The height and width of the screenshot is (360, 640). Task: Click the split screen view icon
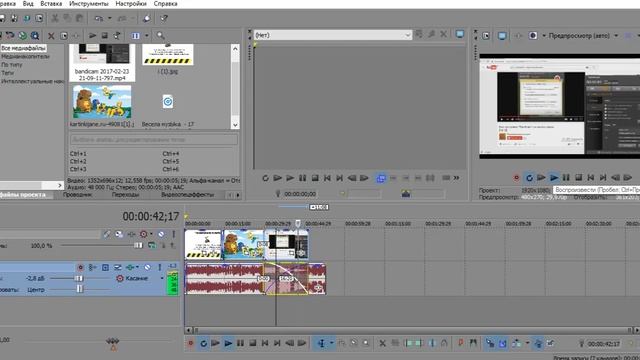click(x=533, y=36)
